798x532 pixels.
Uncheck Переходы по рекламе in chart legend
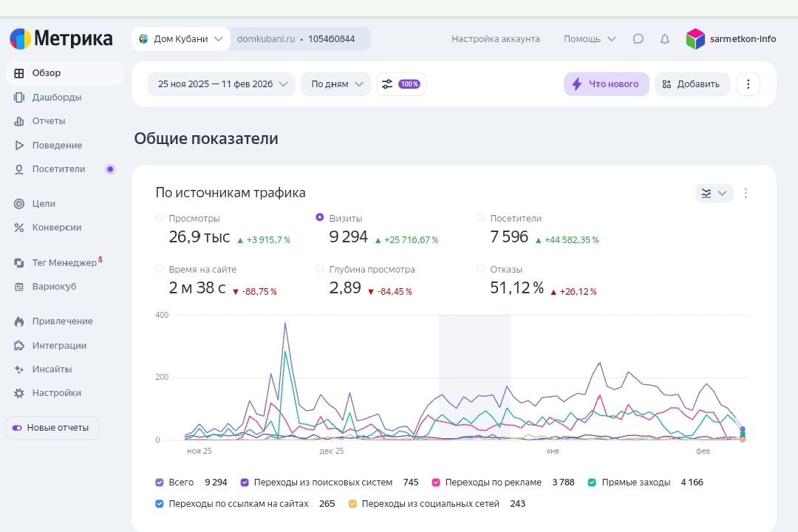pyautogui.click(x=437, y=482)
